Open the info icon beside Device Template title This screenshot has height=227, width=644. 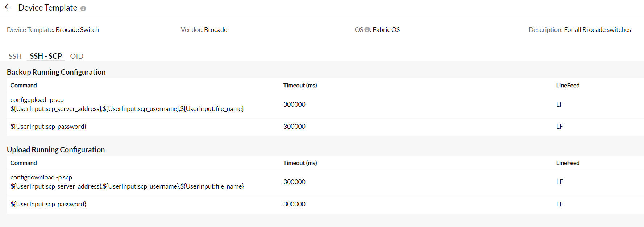[83, 8]
